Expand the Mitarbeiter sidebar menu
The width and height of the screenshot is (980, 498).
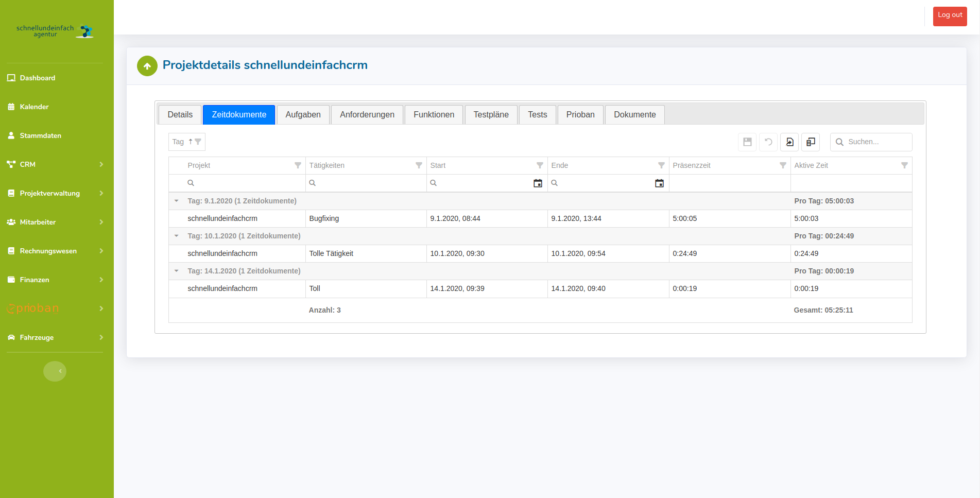click(55, 222)
